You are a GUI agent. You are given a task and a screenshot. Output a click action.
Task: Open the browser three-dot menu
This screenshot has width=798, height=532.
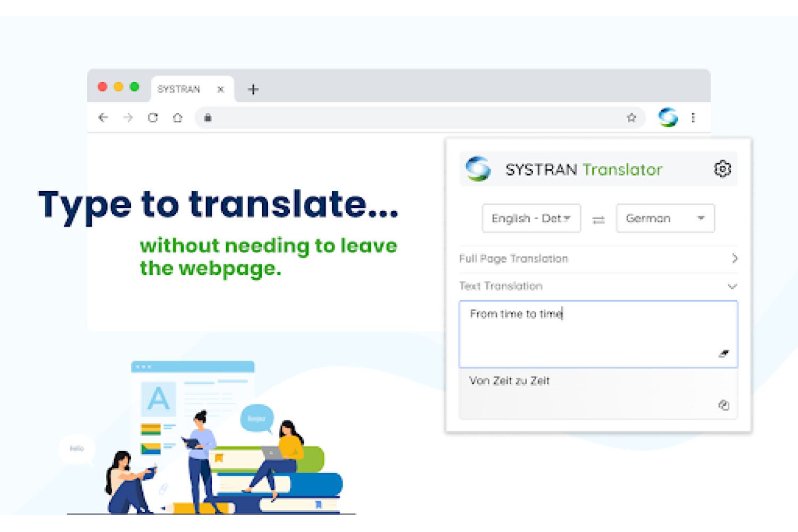pyautogui.click(x=693, y=118)
